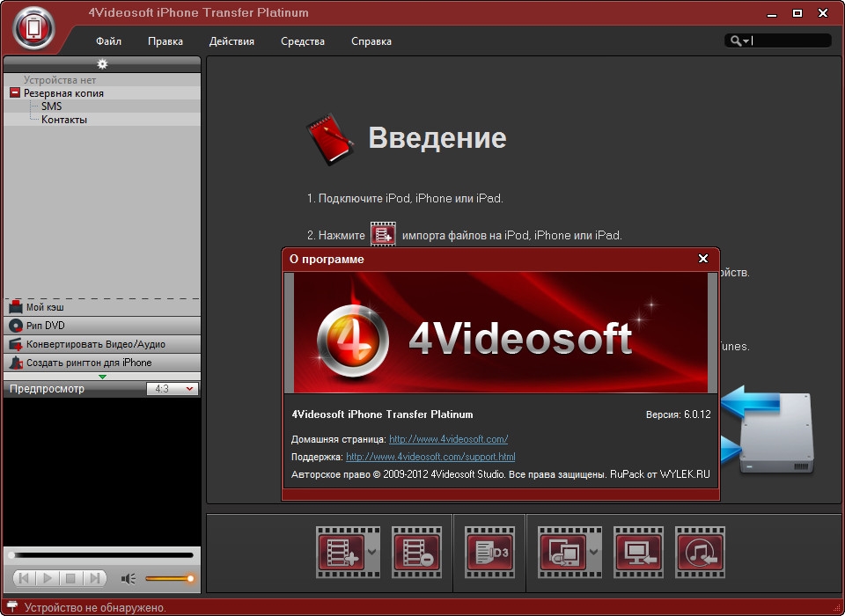
Task: Open the export to device dropdown arrow
Action: (x=594, y=553)
